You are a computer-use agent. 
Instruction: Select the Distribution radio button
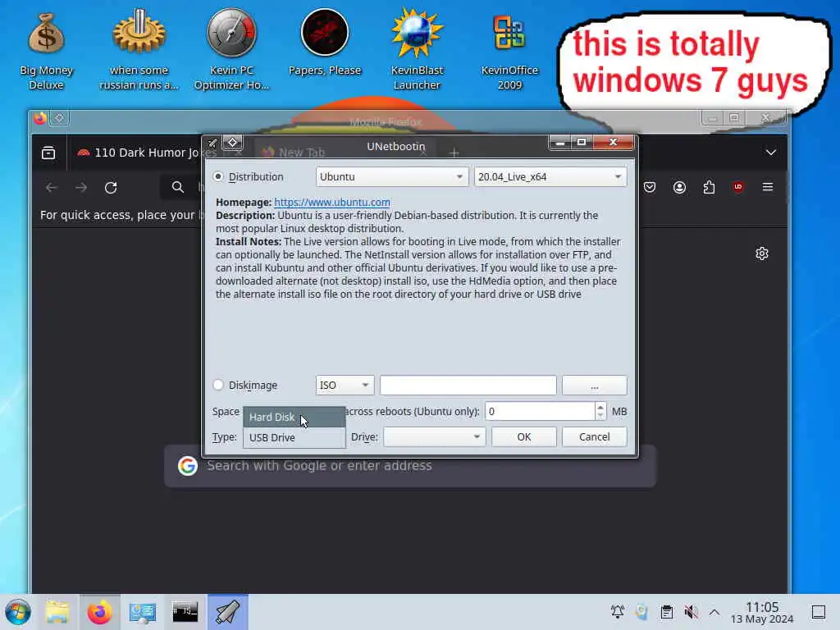pyautogui.click(x=218, y=176)
